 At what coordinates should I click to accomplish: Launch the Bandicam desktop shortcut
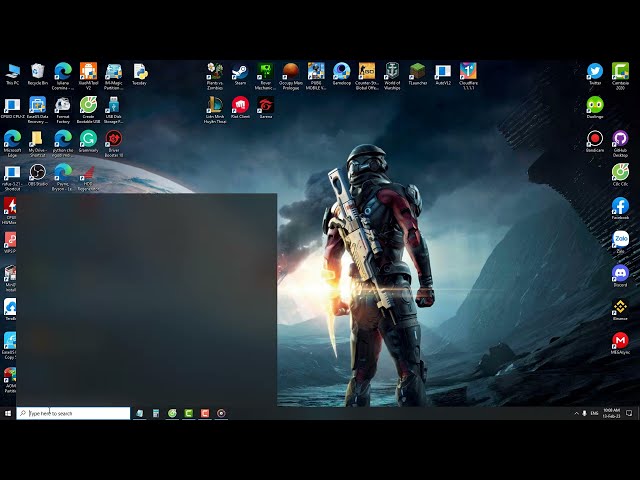tap(595, 142)
